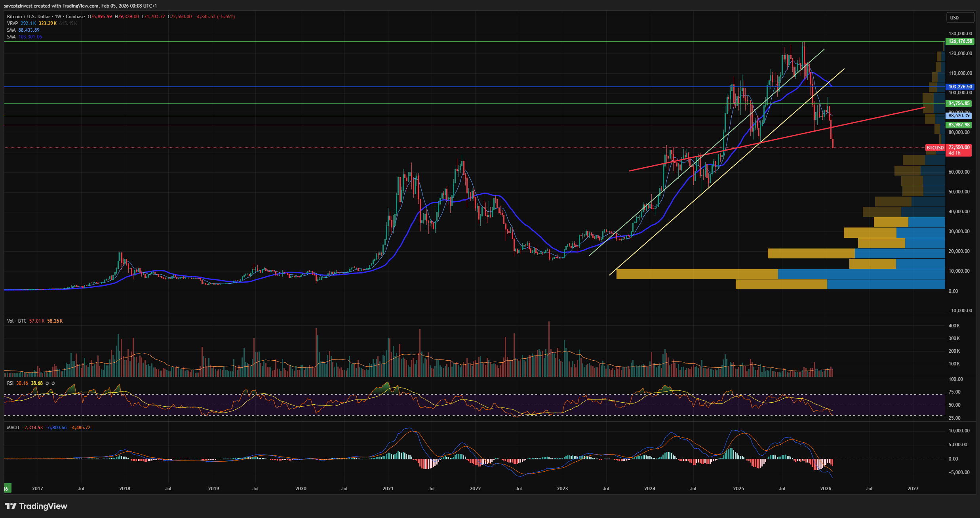Select the VRVP indicator legend label
This screenshot has height=518, width=980.
[x=12, y=23]
